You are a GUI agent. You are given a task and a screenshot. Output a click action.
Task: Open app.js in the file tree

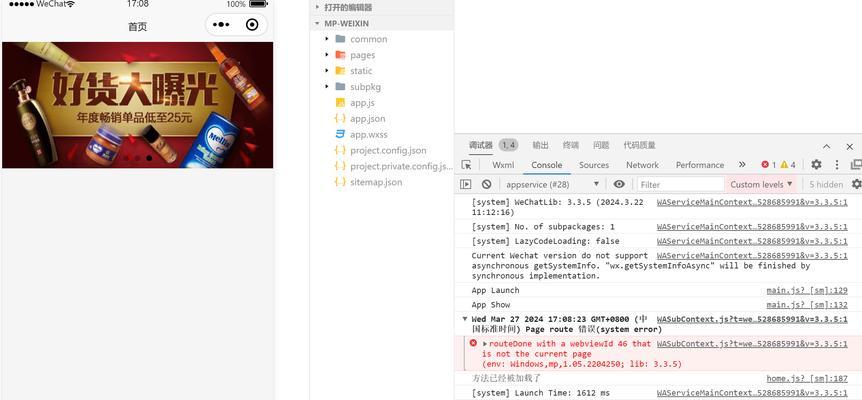click(362, 103)
